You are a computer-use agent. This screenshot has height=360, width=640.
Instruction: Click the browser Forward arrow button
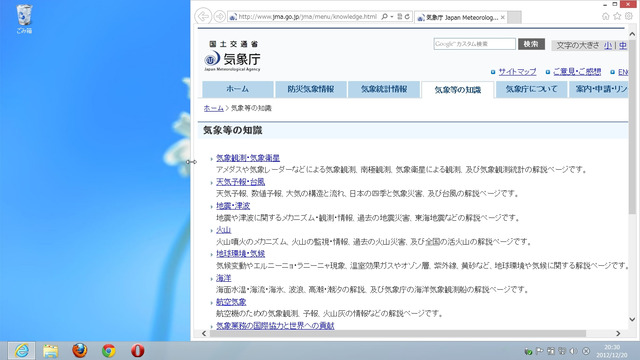click(x=220, y=16)
